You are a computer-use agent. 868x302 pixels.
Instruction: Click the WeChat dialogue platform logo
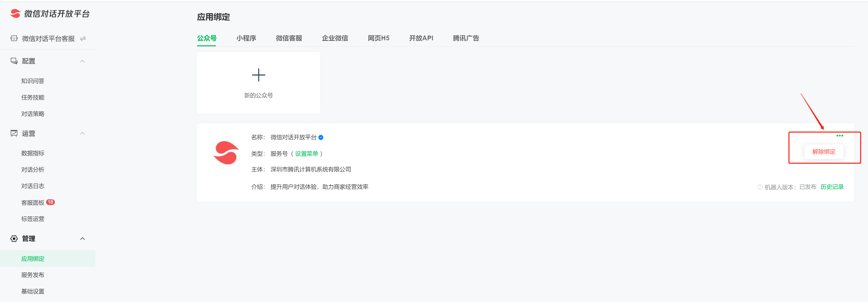[x=50, y=13]
